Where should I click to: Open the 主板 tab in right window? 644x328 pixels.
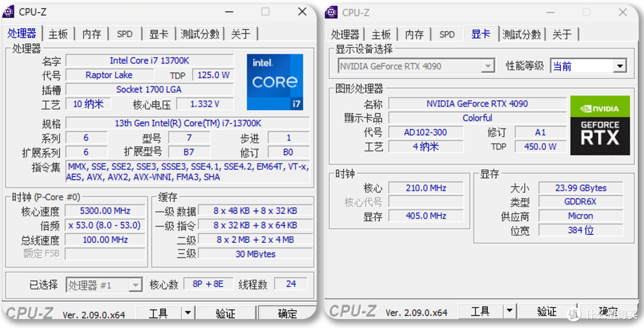point(381,35)
